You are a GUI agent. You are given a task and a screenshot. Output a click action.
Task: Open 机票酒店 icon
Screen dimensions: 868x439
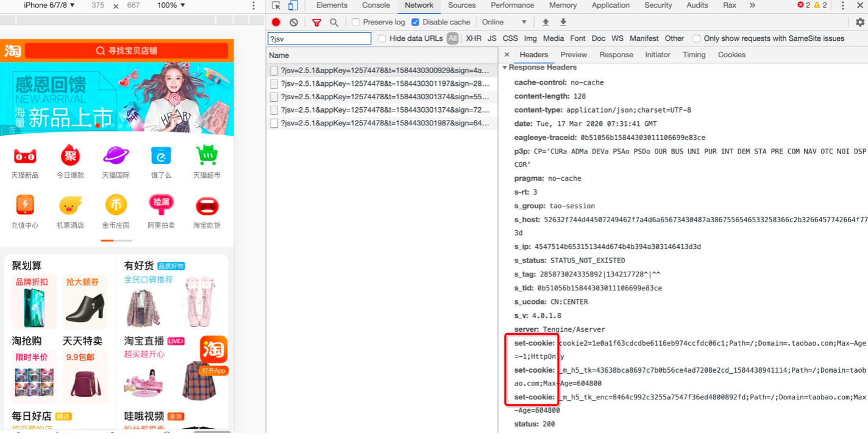[x=70, y=206]
